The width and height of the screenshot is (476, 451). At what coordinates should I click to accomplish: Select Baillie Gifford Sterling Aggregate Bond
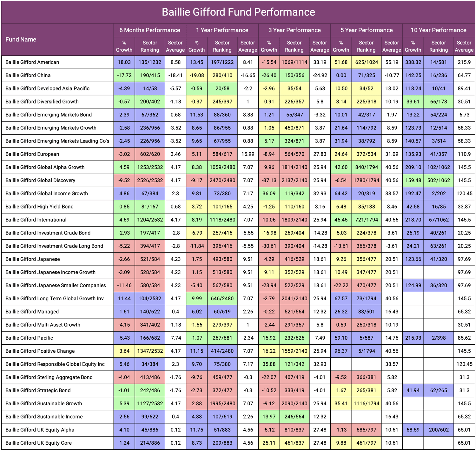click(49, 377)
